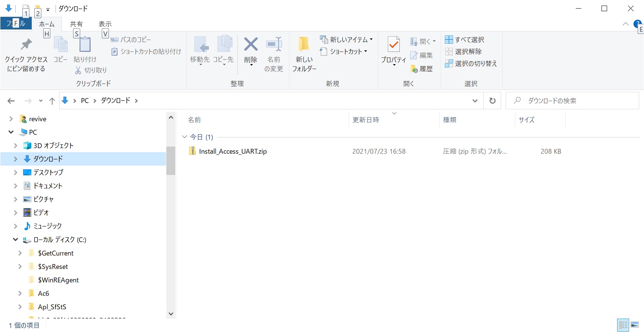The width and height of the screenshot is (644, 332).
Task: Select $SysReset folder in tree
Action: 53,266
